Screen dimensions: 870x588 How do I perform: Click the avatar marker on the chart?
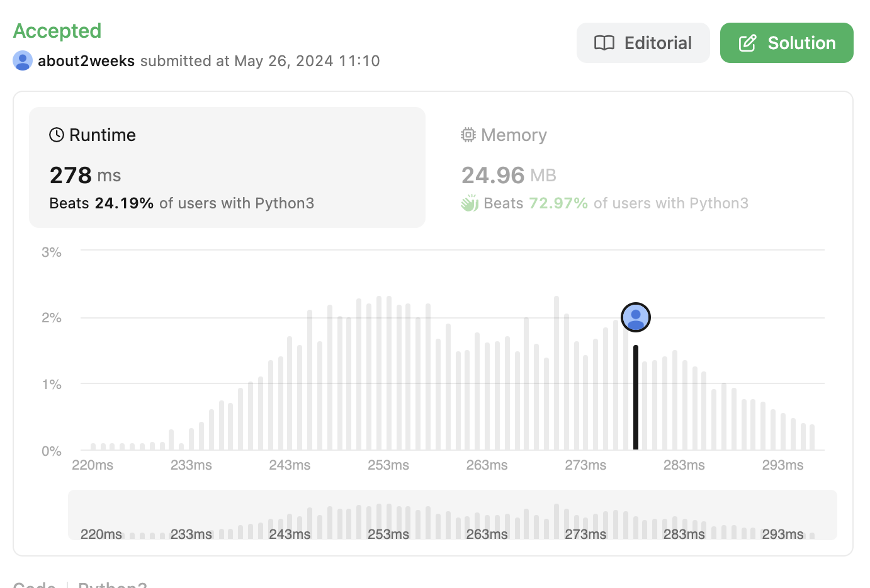coord(635,317)
